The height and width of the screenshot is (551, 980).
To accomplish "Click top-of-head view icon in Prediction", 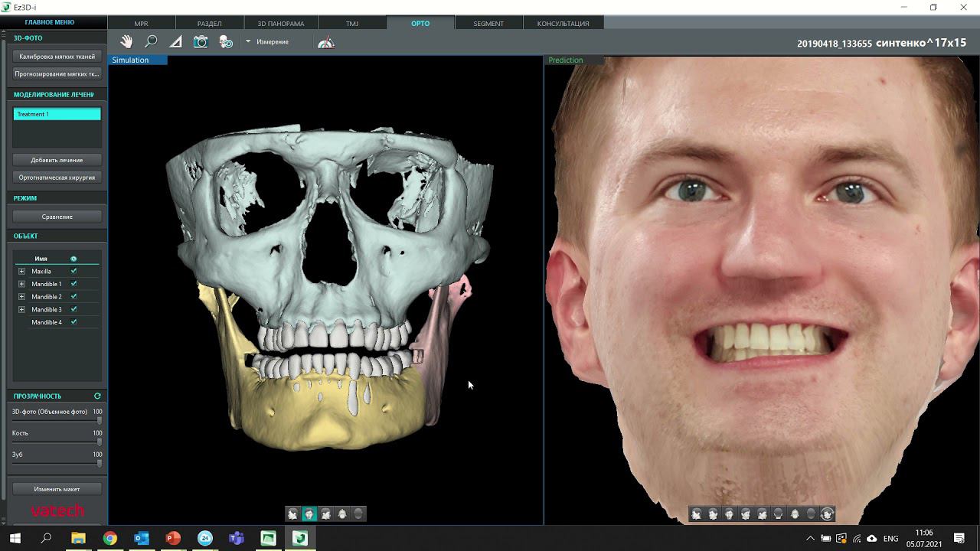I will [x=795, y=514].
